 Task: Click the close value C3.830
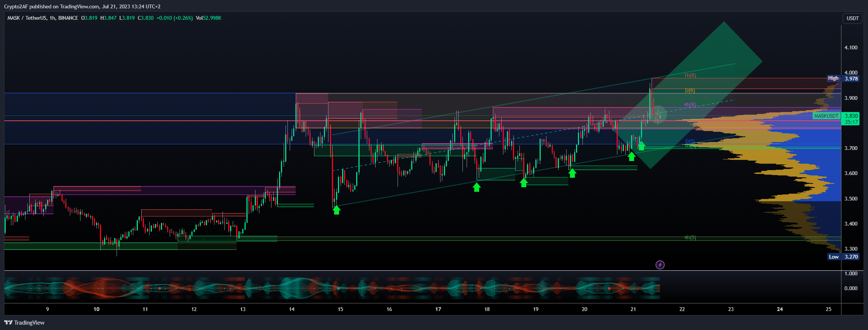[x=145, y=18]
